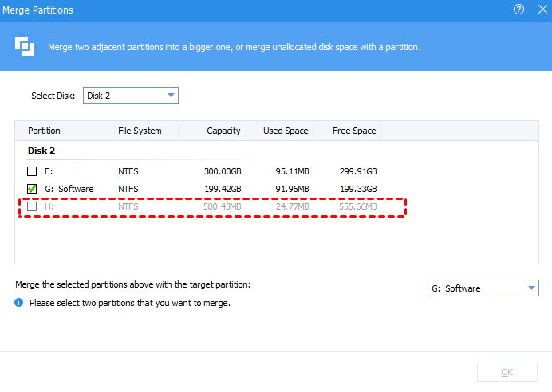Select the Disk 2 group label
The image size is (552, 392).
tap(41, 151)
